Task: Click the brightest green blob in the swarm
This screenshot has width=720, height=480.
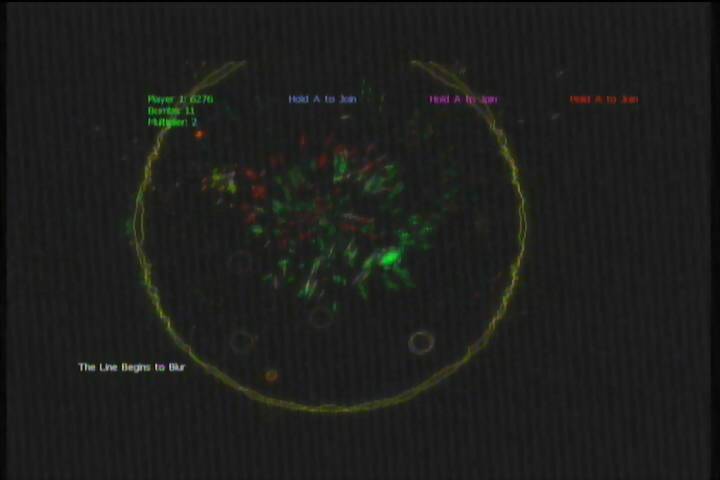Action: 387,259
